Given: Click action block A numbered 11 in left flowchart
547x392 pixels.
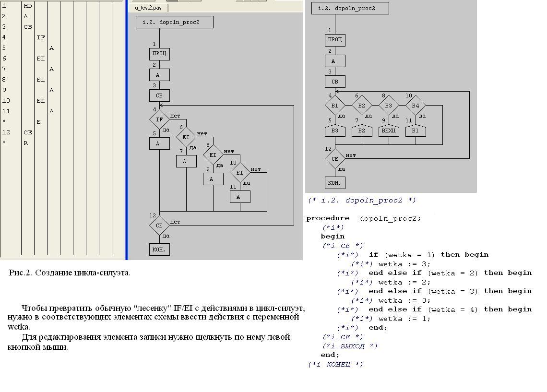Looking at the screenshot, I should click(240, 197).
